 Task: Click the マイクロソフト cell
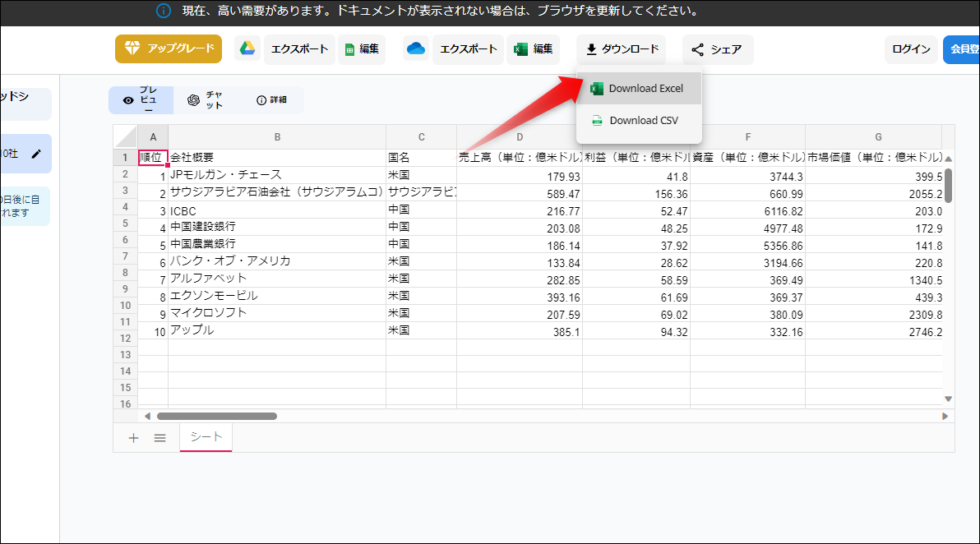(277, 313)
